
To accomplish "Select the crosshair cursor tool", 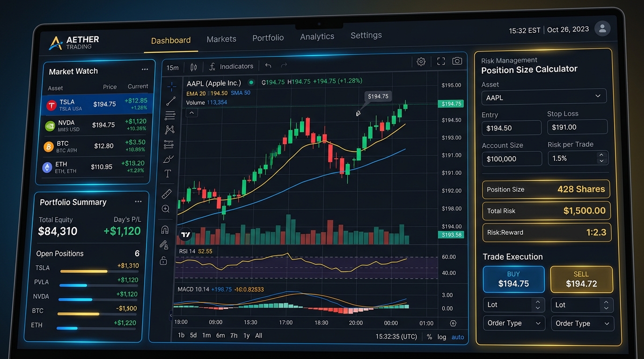I will point(172,86).
